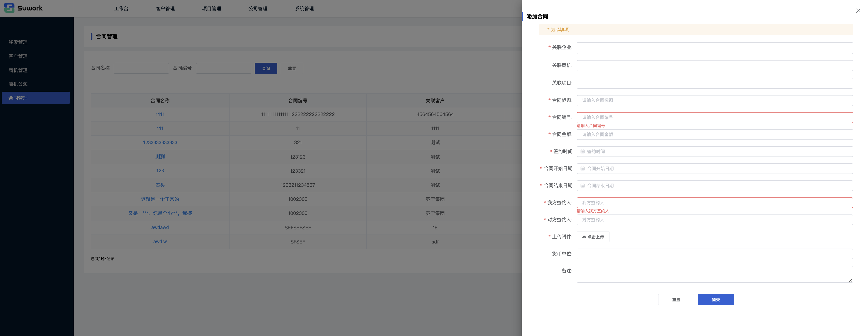The image size is (868, 336).
Task: Click cell 1233211234567
Action: pos(298,185)
